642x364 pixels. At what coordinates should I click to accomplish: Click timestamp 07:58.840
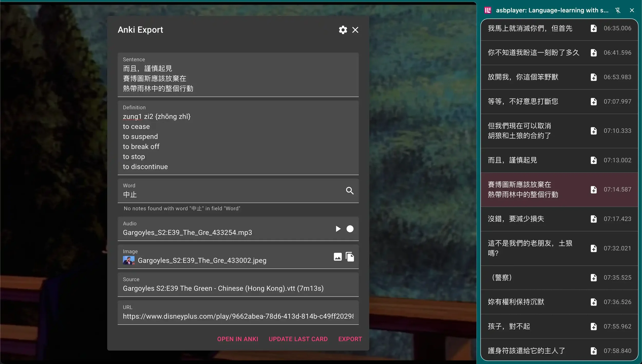click(x=617, y=350)
